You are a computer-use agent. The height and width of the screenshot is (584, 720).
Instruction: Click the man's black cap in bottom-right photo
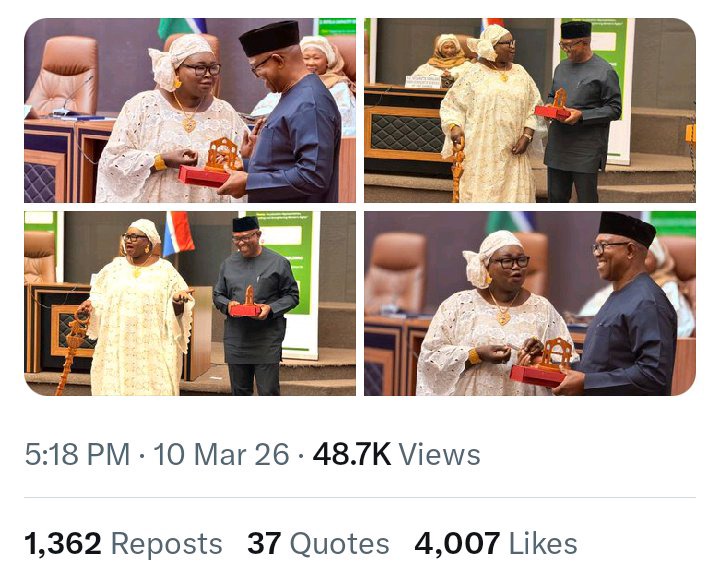[627, 227]
